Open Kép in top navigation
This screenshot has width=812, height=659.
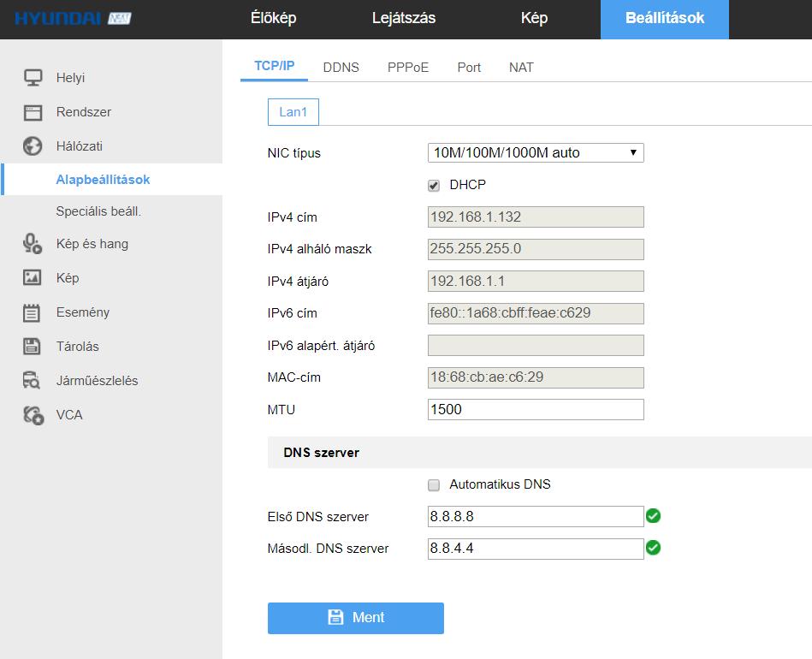(x=534, y=18)
